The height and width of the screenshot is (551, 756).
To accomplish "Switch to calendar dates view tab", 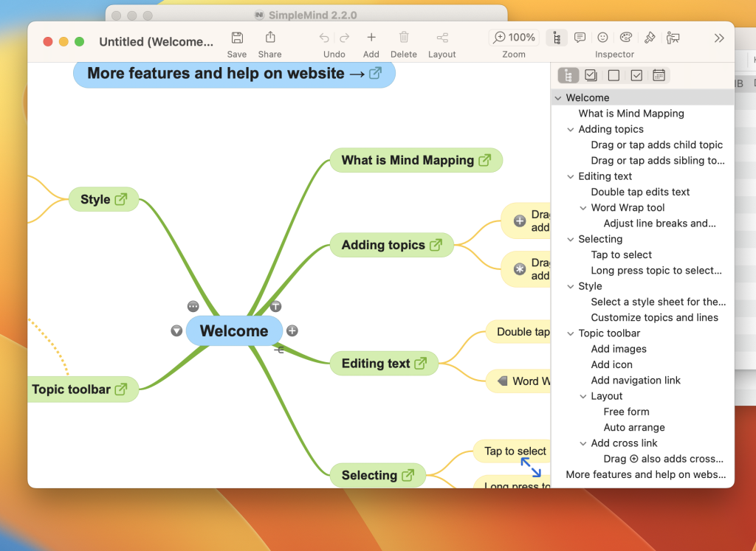I will (659, 75).
